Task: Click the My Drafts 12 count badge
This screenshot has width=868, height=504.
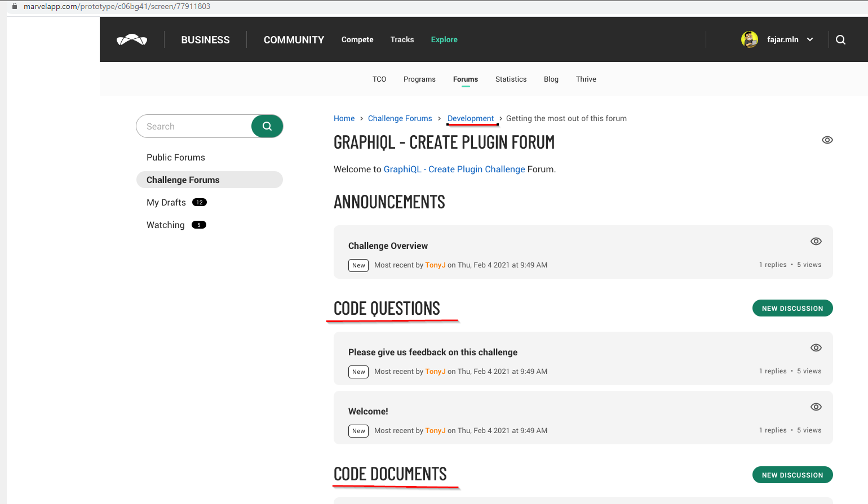Action: (200, 202)
